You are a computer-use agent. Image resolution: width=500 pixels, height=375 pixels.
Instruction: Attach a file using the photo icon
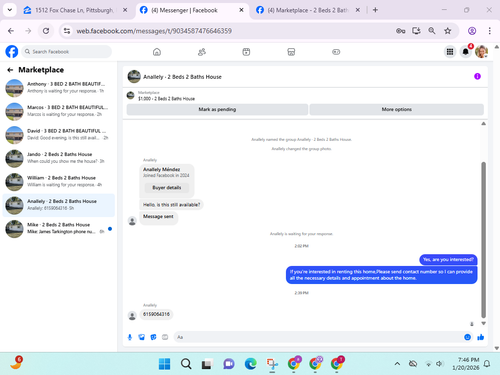point(142,337)
